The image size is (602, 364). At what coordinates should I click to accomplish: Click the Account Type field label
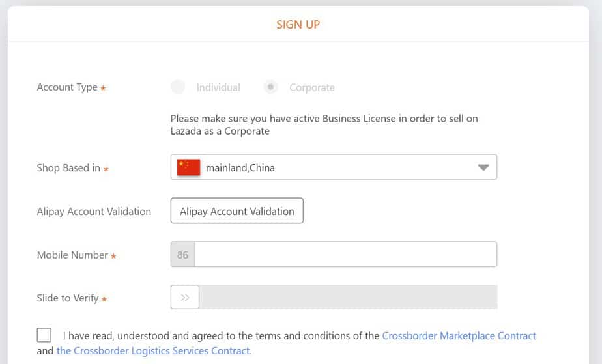[67, 87]
